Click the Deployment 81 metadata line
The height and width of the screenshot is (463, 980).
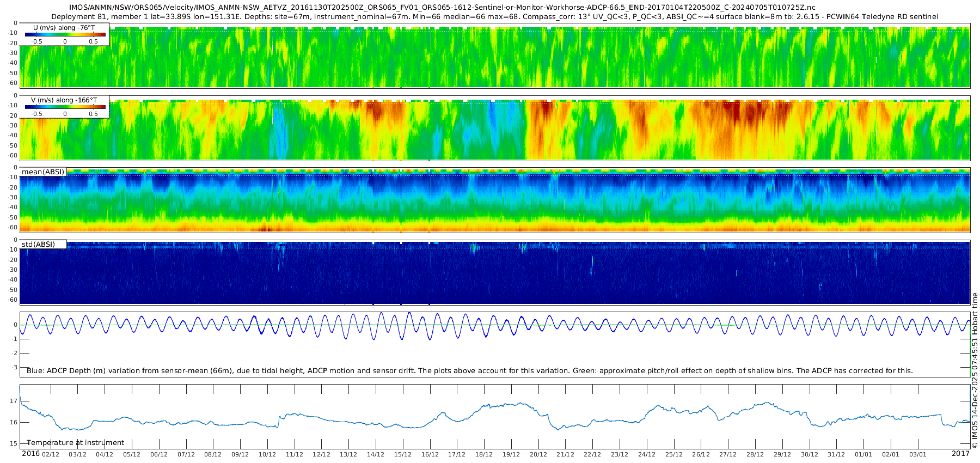tap(494, 17)
